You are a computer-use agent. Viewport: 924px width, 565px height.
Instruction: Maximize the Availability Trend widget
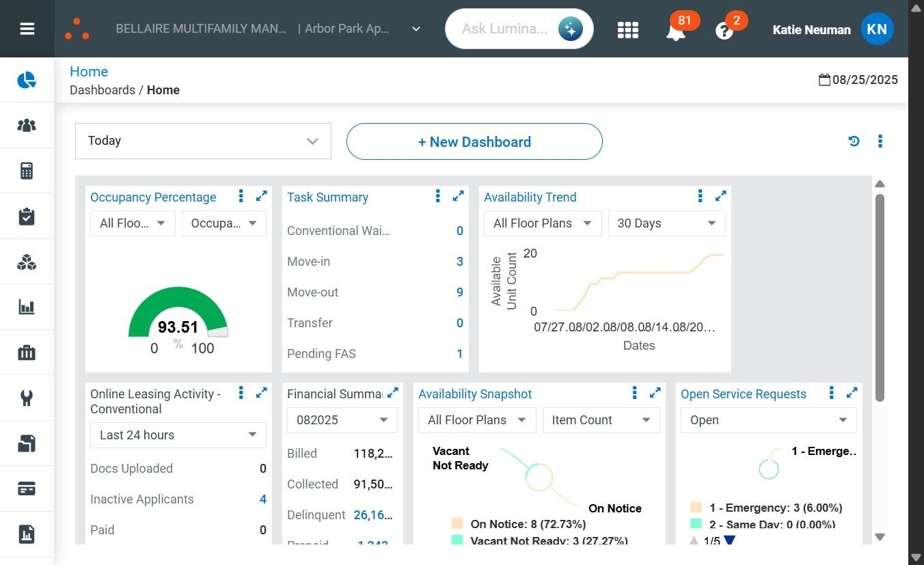pyautogui.click(x=720, y=197)
